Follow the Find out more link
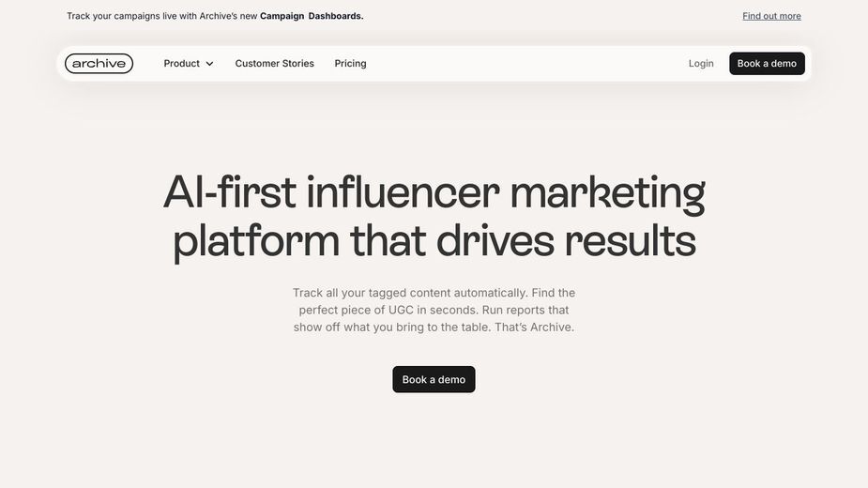The width and height of the screenshot is (868, 488). [x=771, y=16]
